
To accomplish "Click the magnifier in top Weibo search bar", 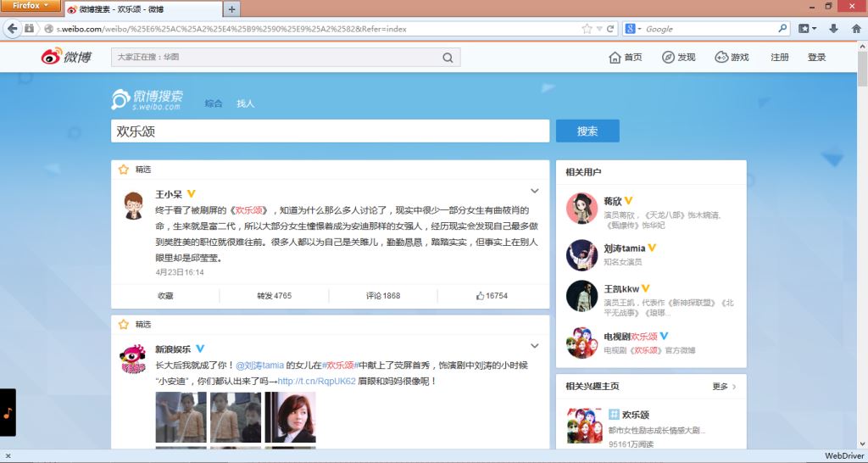I will point(448,58).
